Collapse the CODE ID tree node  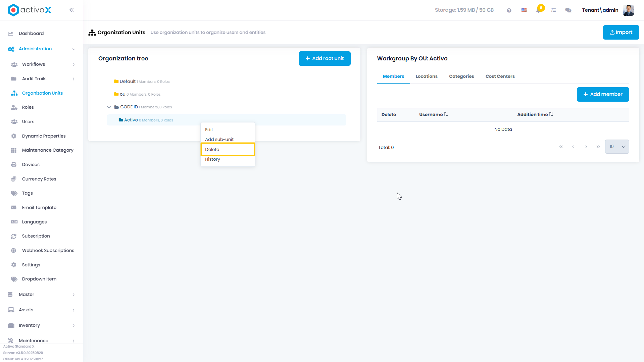click(109, 107)
